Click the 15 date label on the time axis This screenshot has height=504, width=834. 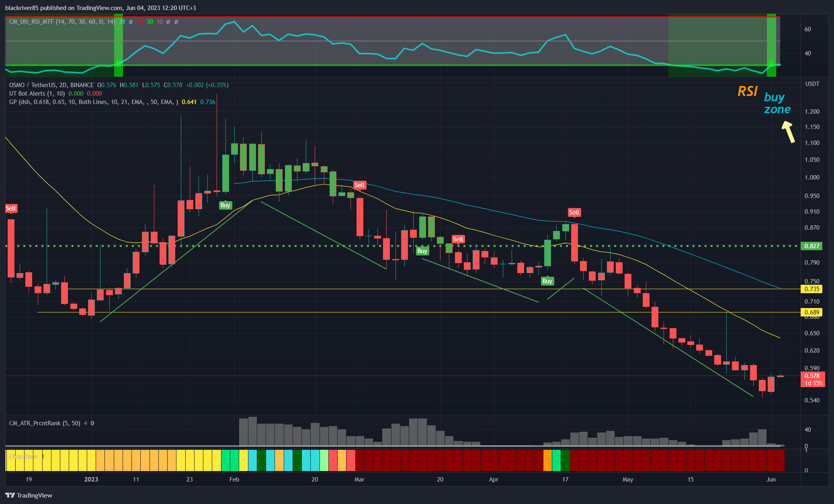tap(691, 480)
